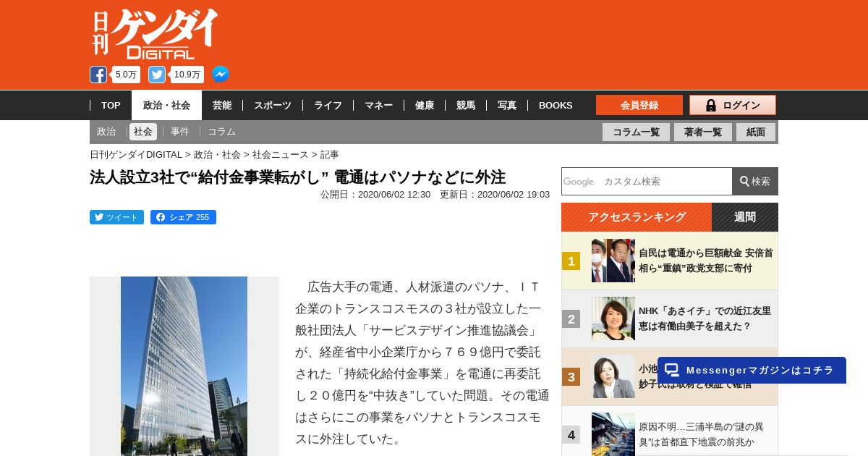Click 日刊ゲンダイDIGITAL breadcrumb link
Image resolution: width=868 pixels, height=456 pixels.
tap(136, 154)
